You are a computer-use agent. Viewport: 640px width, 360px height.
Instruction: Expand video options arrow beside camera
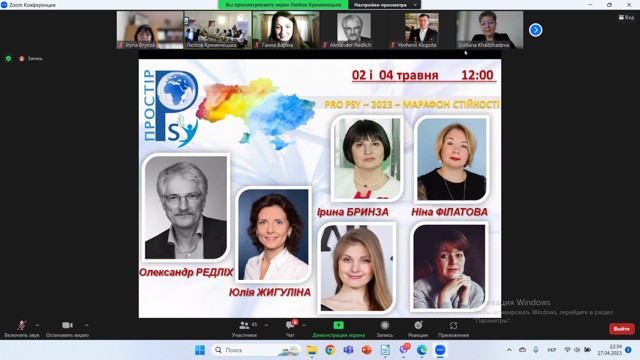pos(87,325)
